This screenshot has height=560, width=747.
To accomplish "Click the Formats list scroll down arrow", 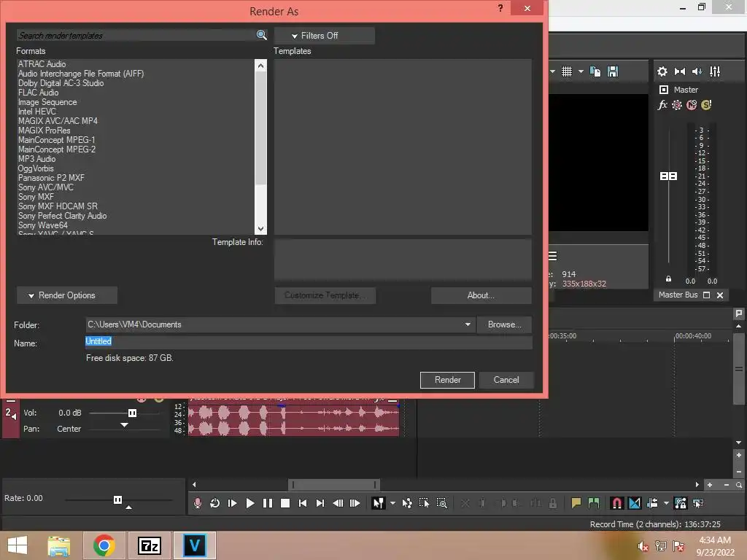I will (x=260, y=229).
